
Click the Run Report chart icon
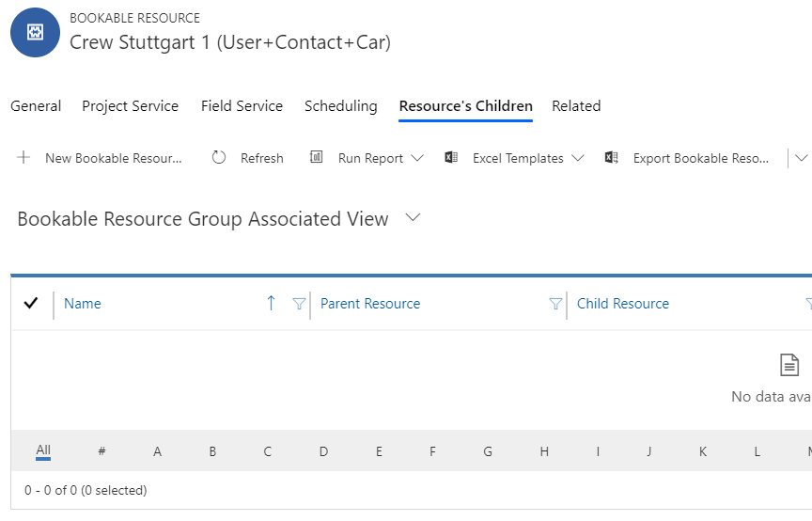[x=317, y=156]
